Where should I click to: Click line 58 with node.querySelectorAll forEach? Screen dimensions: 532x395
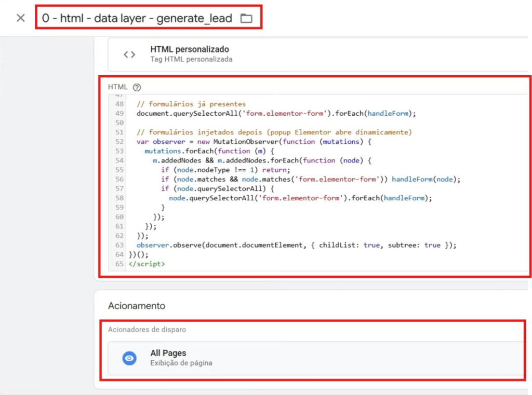301,198
